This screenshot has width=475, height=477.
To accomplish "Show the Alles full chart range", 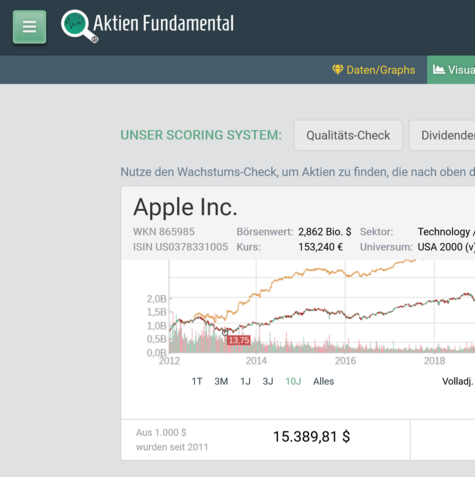I will click(x=323, y=381).
